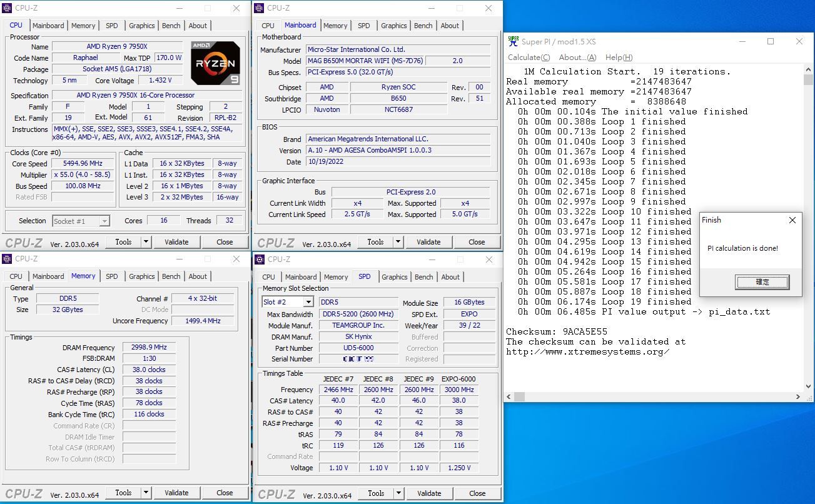Open the About menu in Super PI
This screenshot has width=815, height=504.
(x=578, y=58)
